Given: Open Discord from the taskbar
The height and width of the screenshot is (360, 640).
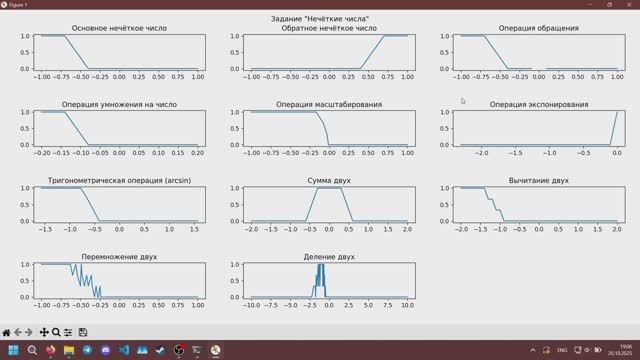Looking at the screenshot, I should coord(106,350).
